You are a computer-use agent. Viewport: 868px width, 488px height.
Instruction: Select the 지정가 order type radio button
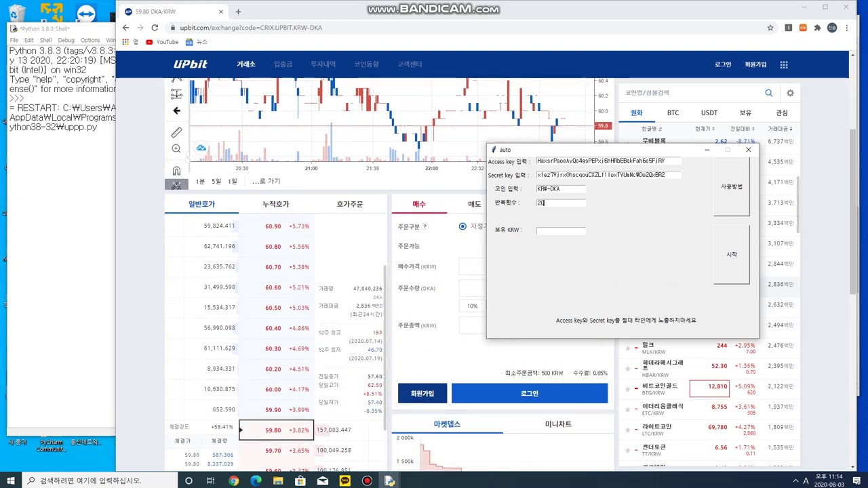coord(462,226)
